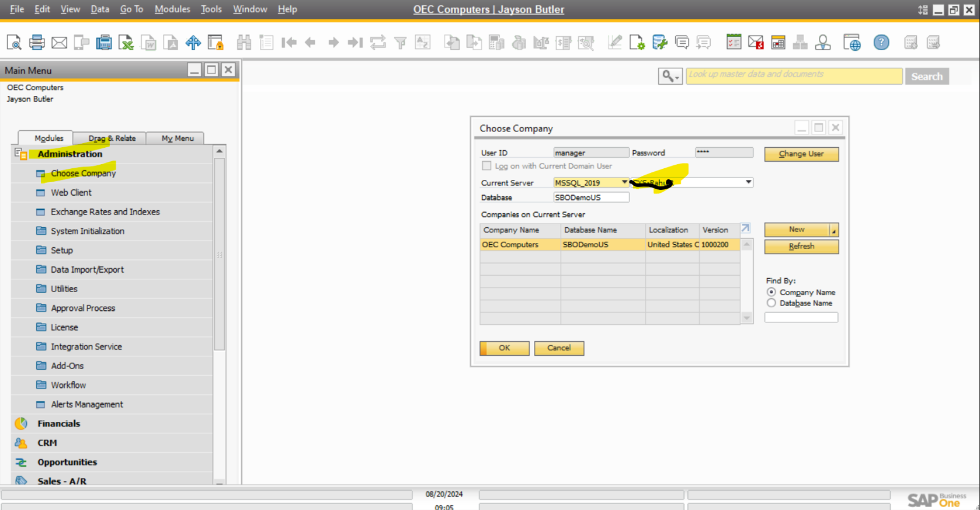Click the Fax machine toolbar icon
The height and width of the screenshot is (510, 980).
[104, 42]
